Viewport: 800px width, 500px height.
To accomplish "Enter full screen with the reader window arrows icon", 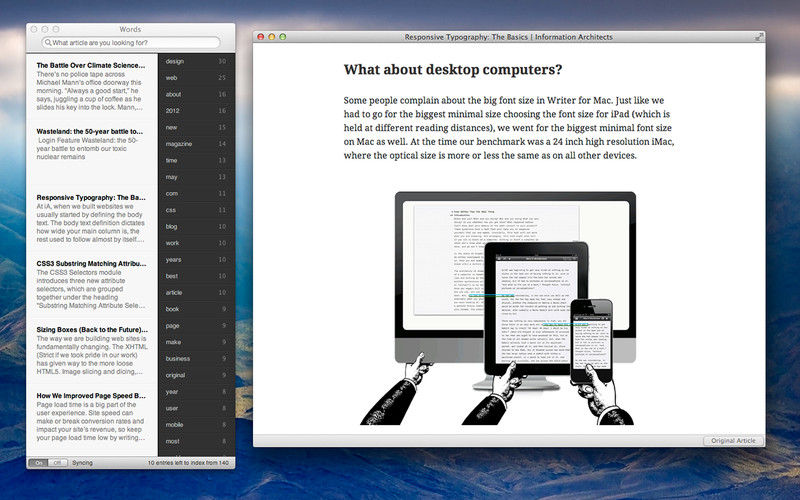I will [x=759, y=37].
